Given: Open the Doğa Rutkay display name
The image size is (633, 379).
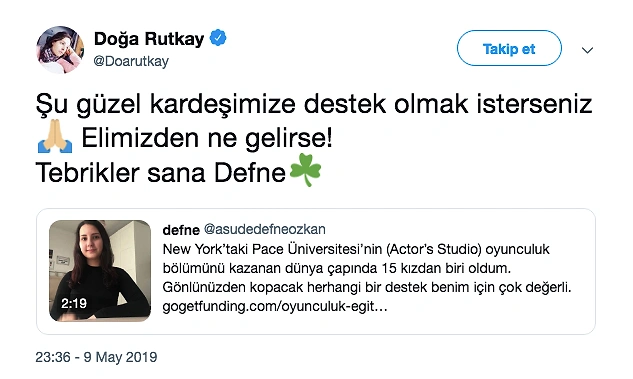Looking at the screenshot, I should pyautogui.click(x=149, y=39).
